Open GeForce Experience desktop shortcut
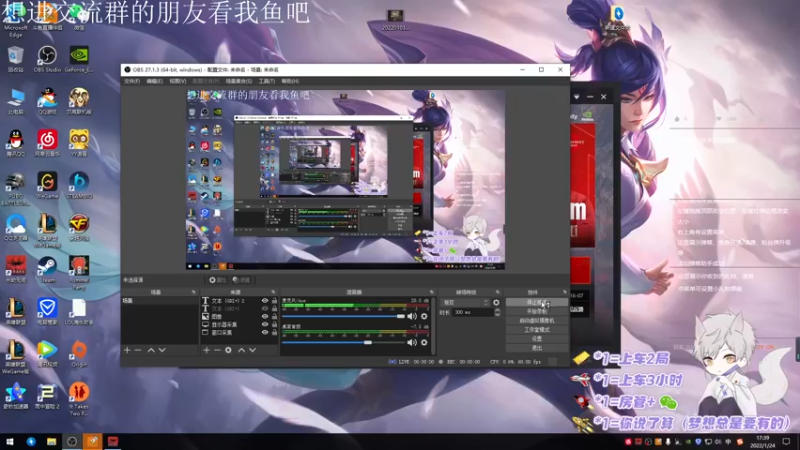This screenshot has width=800, height=450. point(79,59)
